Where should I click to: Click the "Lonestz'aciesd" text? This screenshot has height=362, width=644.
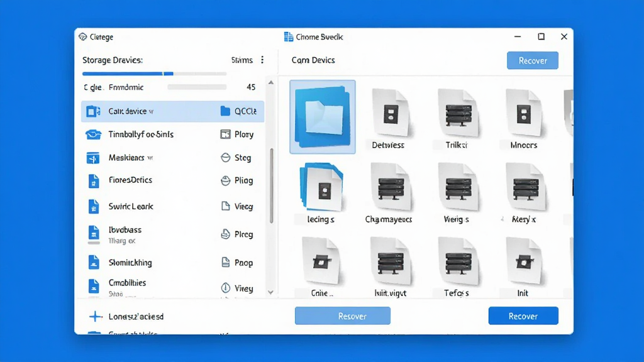[136, 317]
